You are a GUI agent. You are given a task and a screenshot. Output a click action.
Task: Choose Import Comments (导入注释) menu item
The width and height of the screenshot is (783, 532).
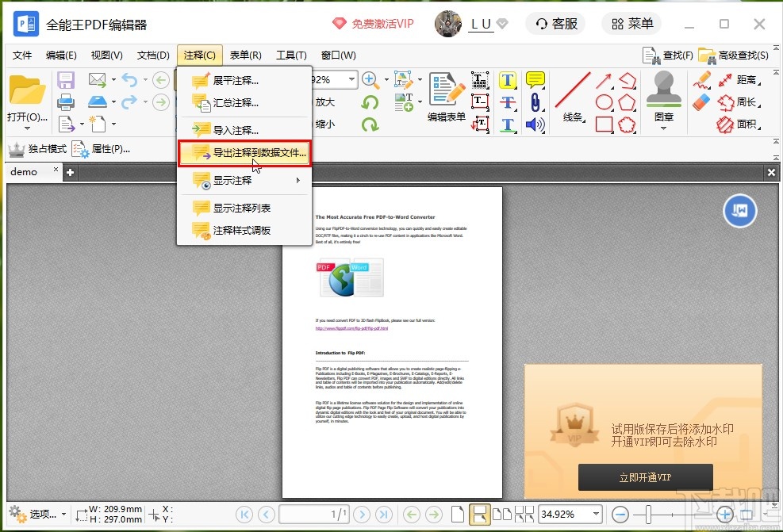pyautogui.click(x=244, y=130)
